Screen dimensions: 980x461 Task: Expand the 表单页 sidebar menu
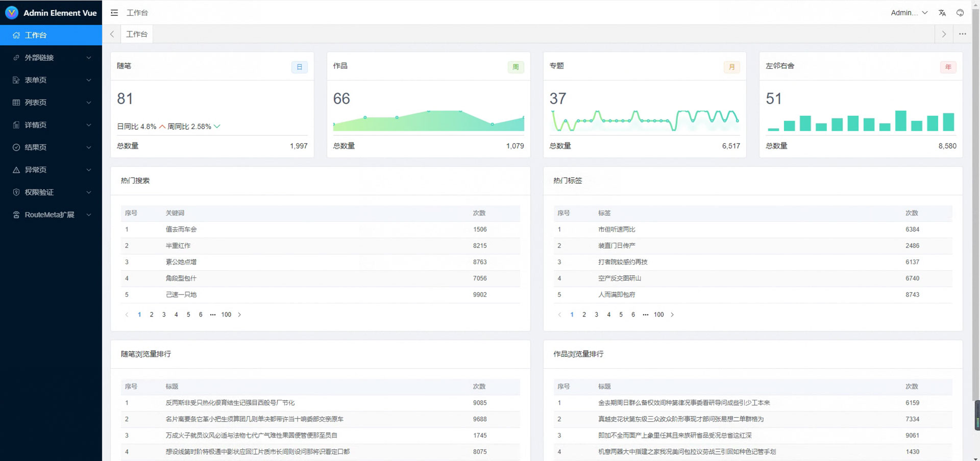51,80
